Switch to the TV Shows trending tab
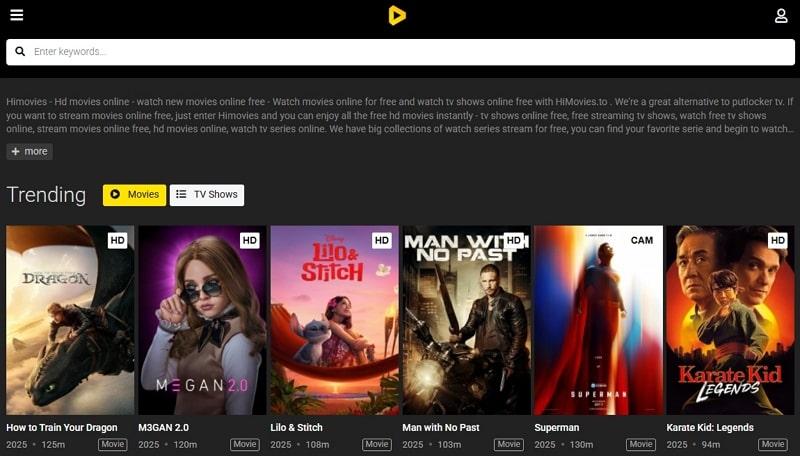Image resolution: width=800 pixels, height=456 pixels. coord(207,195)
